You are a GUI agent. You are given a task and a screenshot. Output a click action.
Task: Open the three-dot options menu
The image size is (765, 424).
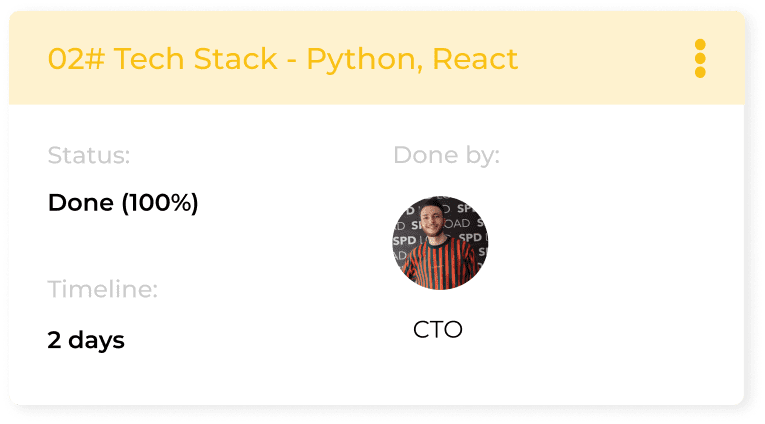700,59
